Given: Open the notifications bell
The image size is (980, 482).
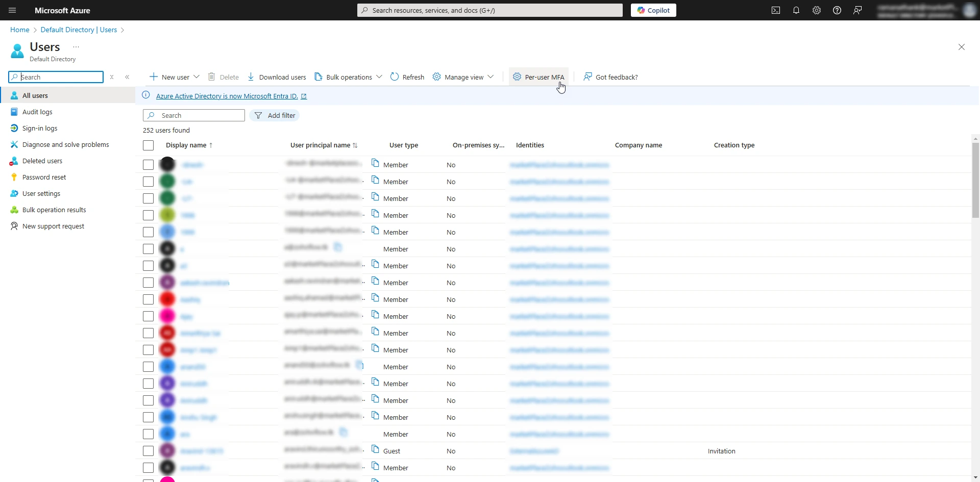Looking at the screenshot, I should point(796,10).
